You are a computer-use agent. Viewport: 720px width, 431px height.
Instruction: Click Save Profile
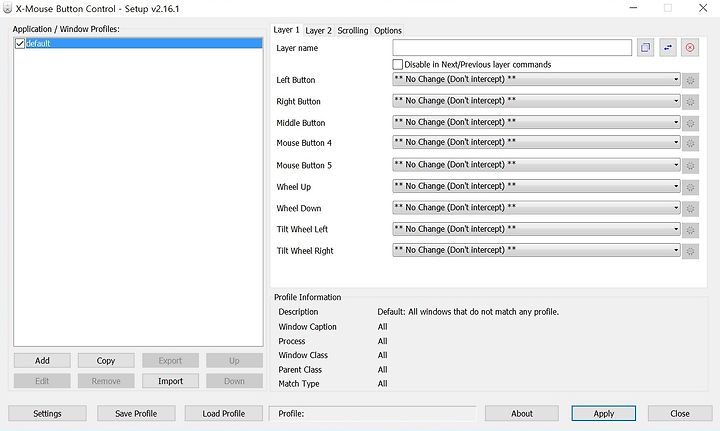(136, 414)
